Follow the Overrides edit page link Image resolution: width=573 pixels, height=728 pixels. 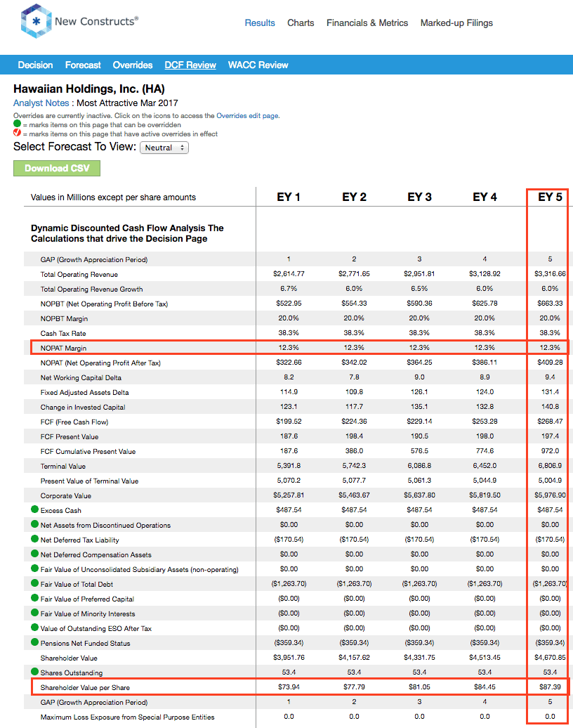tap(247, 116)
